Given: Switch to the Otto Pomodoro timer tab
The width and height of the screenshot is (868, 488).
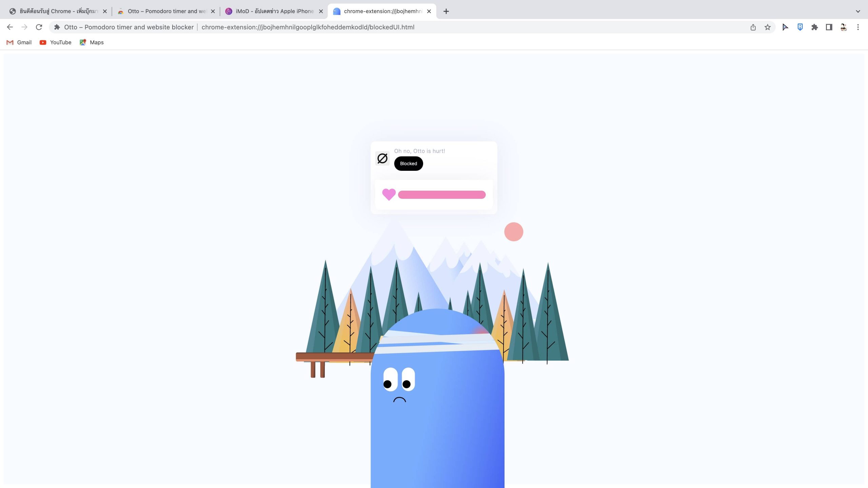Looking at the screenshot, I should click(x=166, y=11).
